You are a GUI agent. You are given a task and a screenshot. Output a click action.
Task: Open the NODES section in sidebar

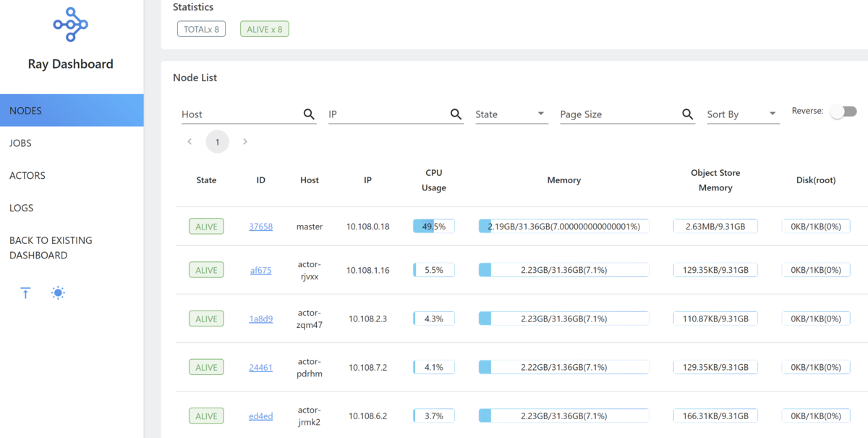(x=72, y=111)
